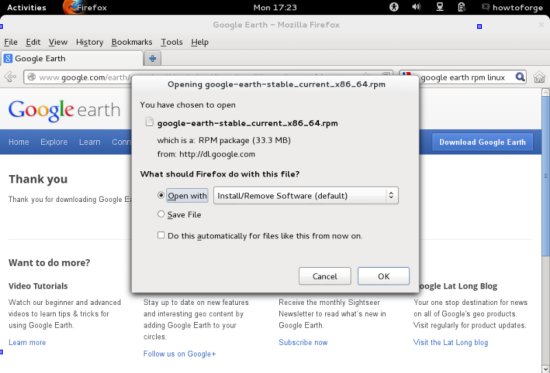Open the Learn nav link
The height and width of the screenshot is (373, 550).
click(89, 142)
